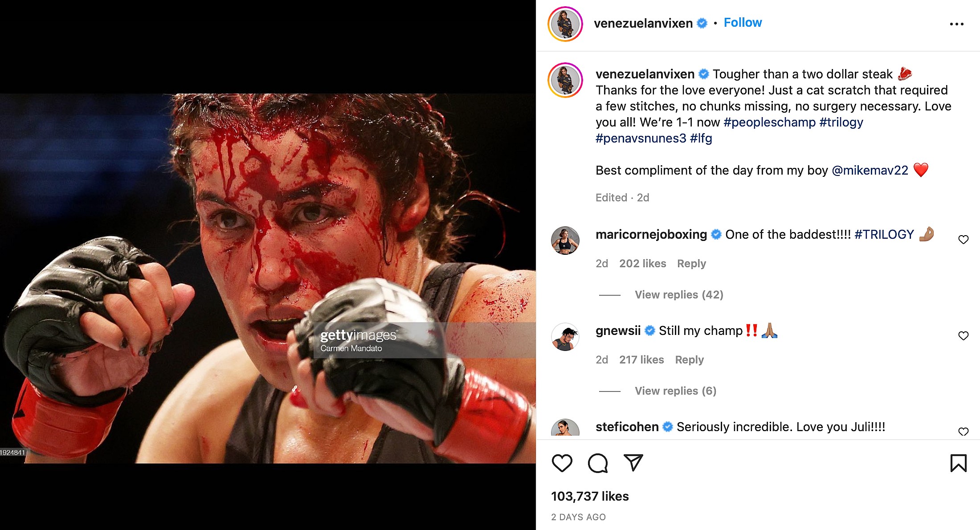The width and height of the screenshot is (980, 530).
Task: Save the post with bookmark icon
Action: (x=958, y=463)
